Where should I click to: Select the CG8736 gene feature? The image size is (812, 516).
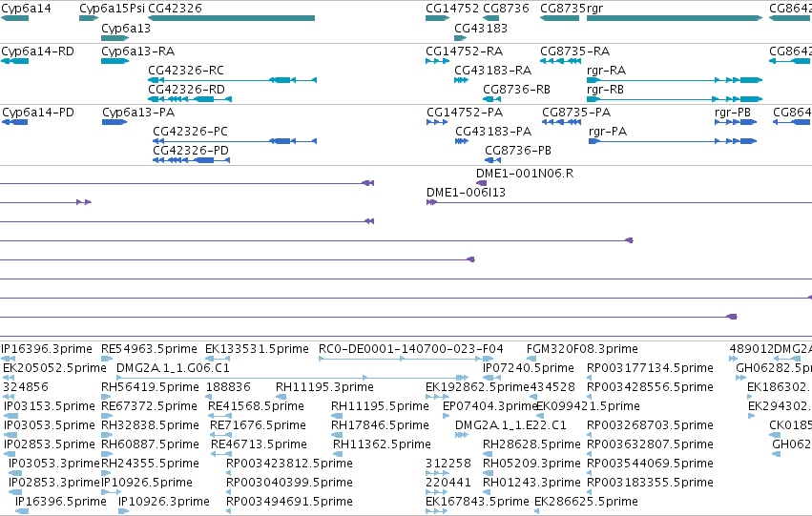491,18
